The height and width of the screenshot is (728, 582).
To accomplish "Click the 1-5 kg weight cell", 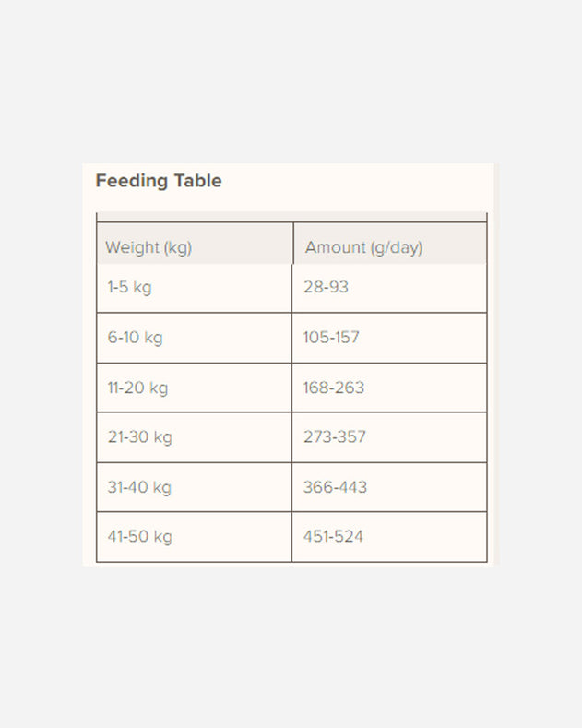I will (129, 287).
